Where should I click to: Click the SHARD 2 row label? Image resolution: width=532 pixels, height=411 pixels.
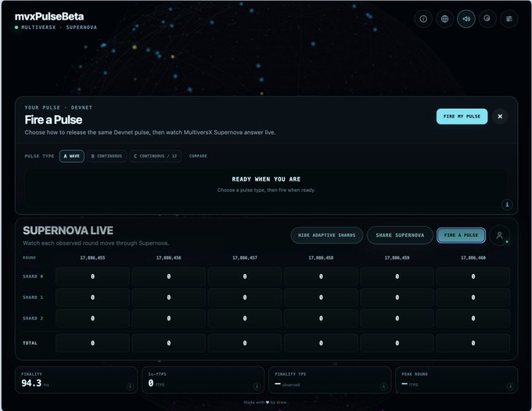[x=33, y=319]
